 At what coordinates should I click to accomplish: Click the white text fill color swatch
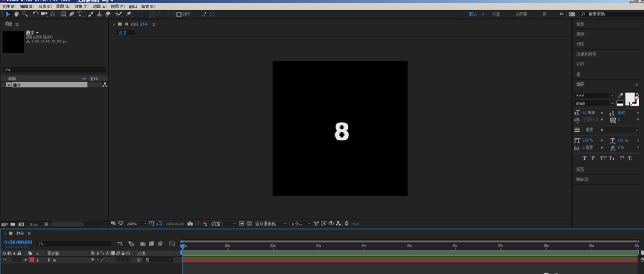point(630,97)
